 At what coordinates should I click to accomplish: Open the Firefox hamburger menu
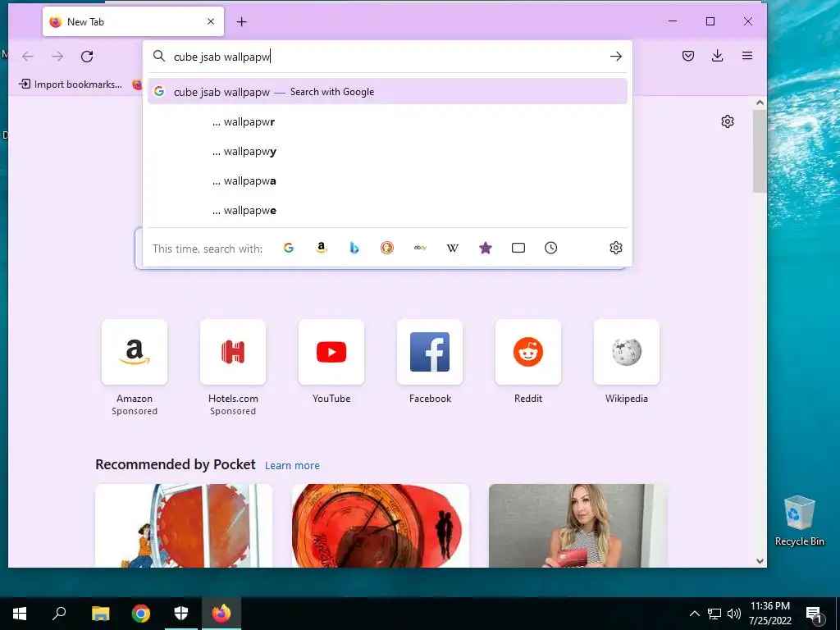(746, 56)
